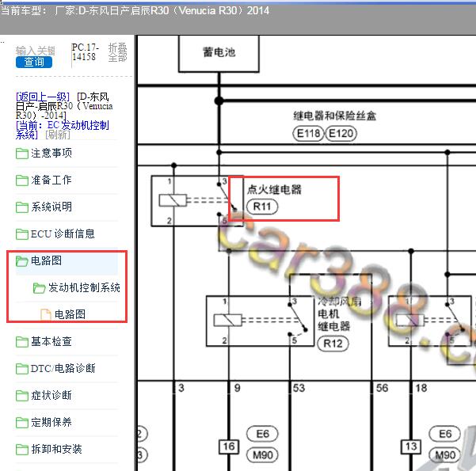The height and width of the screenshot is (471, 476).
Task: Click the 查询 search button
Action: (34, 63)
